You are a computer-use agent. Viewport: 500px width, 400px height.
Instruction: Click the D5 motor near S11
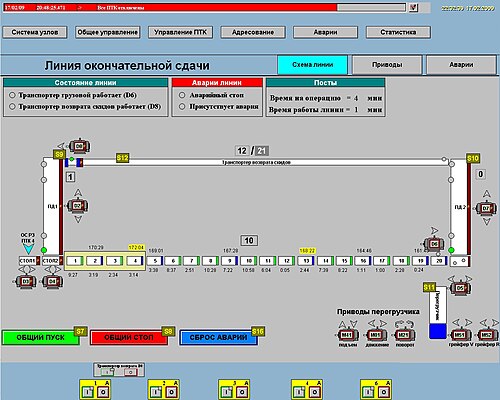coord(460,288)
